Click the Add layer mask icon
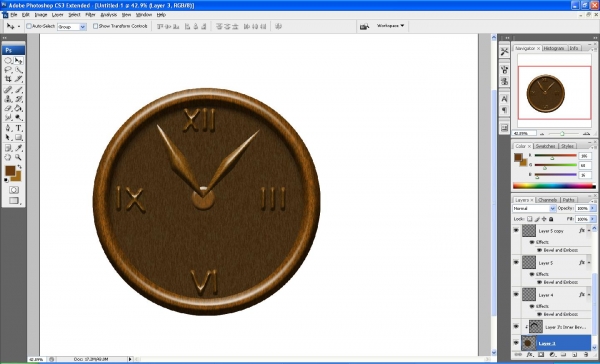This screenshot has height=364, width=600. [541, 355]
